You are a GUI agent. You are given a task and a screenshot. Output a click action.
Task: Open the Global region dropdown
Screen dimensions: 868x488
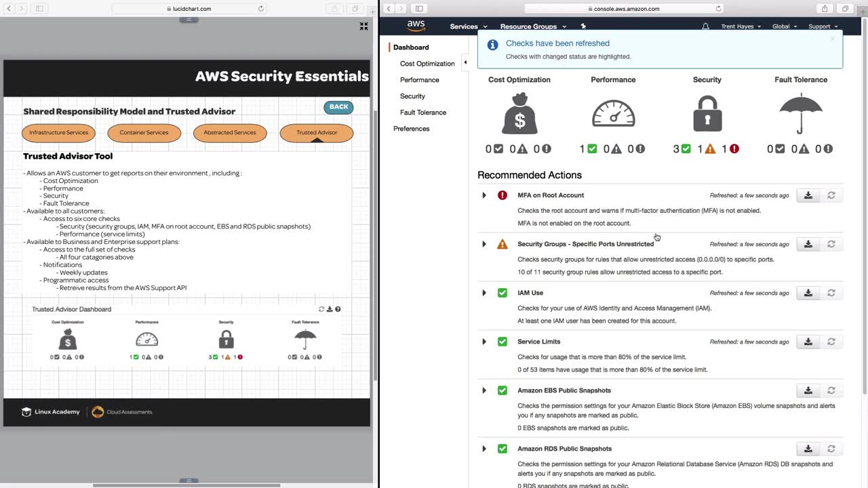785,26
